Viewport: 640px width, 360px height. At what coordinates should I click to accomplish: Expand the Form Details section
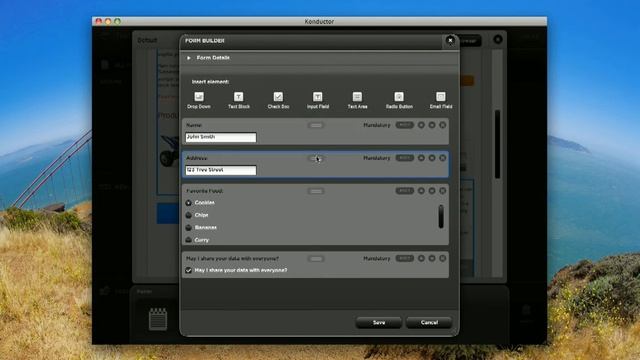[189, 58]
